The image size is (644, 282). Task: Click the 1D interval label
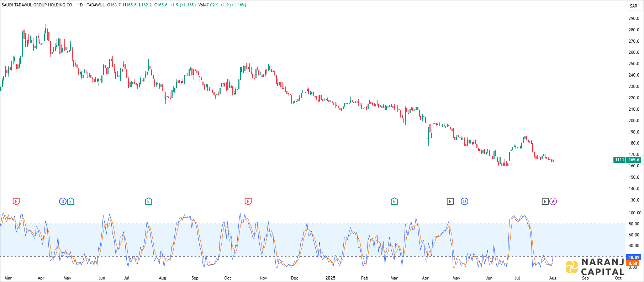(x=80, y=5)
